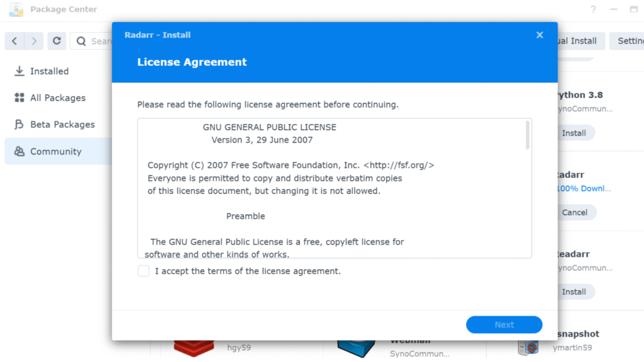Click the search magnifier icon
644x362 pixels.
[x=81, y=41]
